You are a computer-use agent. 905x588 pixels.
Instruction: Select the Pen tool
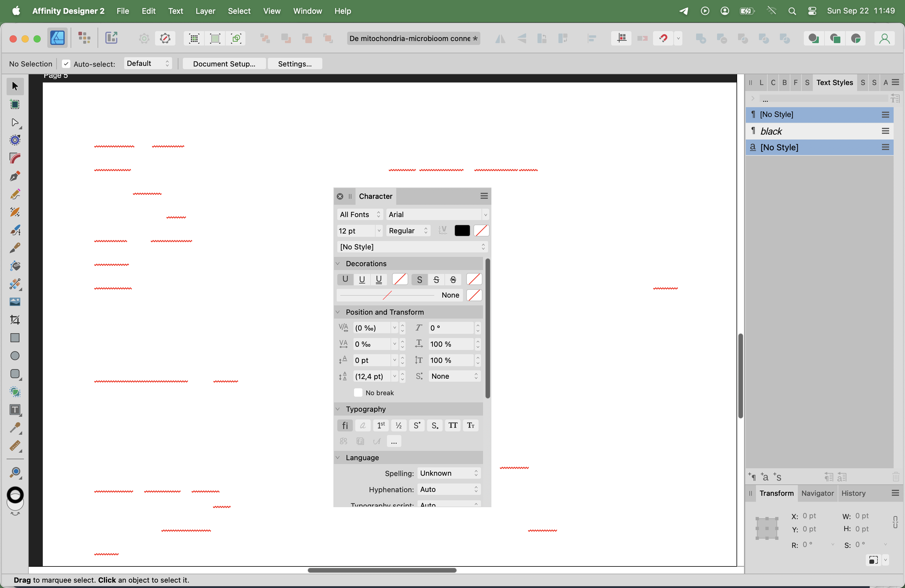[15, 176]
